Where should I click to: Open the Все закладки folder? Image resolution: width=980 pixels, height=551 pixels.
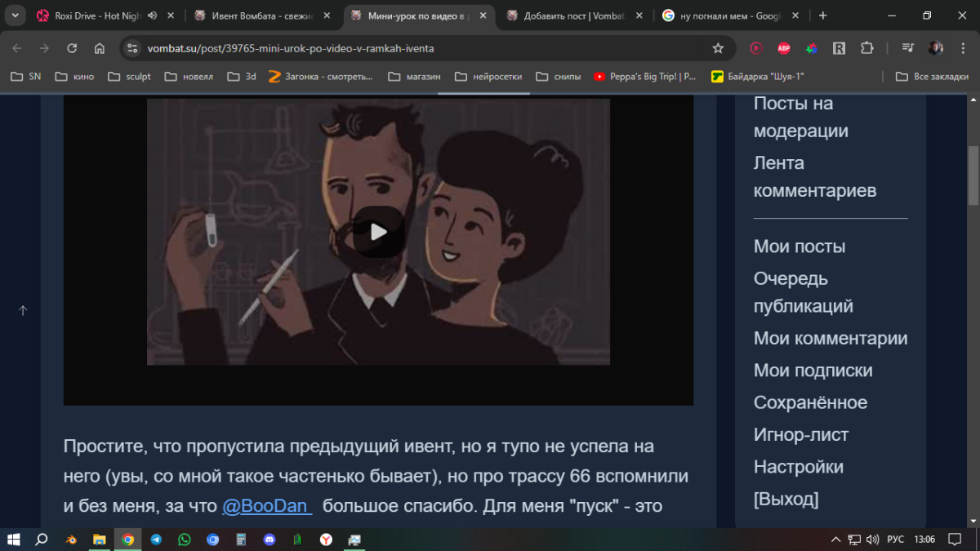[x=932, y=77]
